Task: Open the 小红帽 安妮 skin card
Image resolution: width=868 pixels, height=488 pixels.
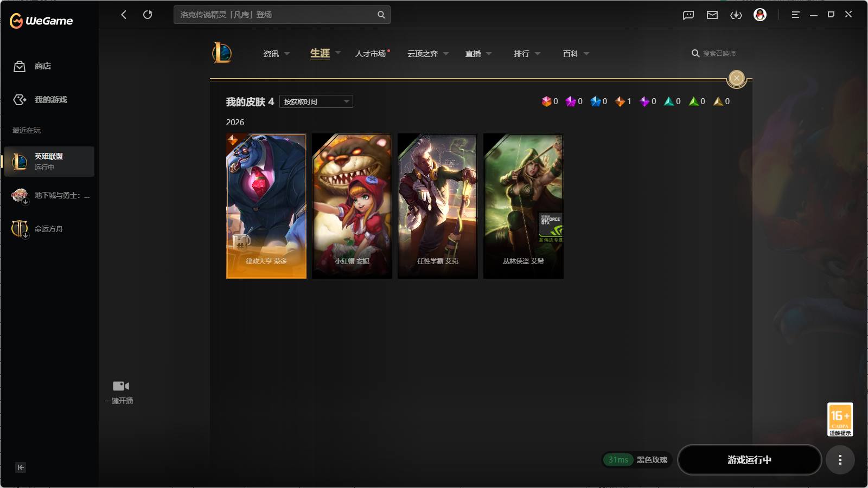Action: tap(352, 206)
